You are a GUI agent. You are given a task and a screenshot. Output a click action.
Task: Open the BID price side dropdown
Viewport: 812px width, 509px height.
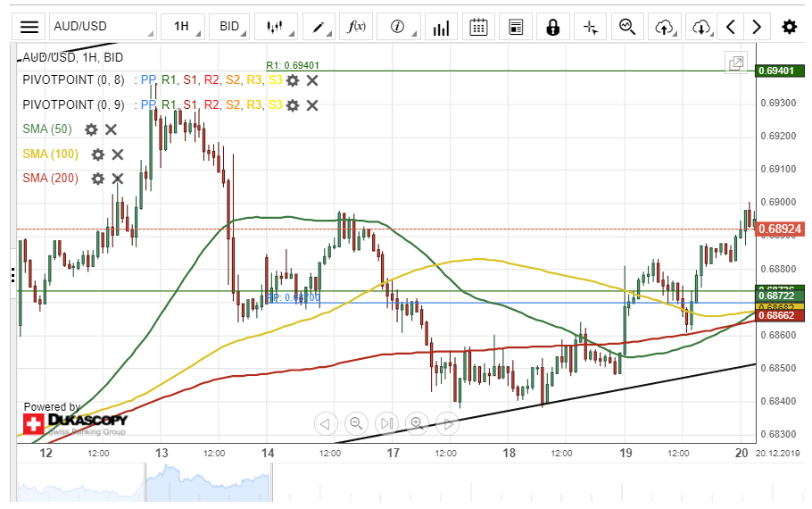click(231, 27)
